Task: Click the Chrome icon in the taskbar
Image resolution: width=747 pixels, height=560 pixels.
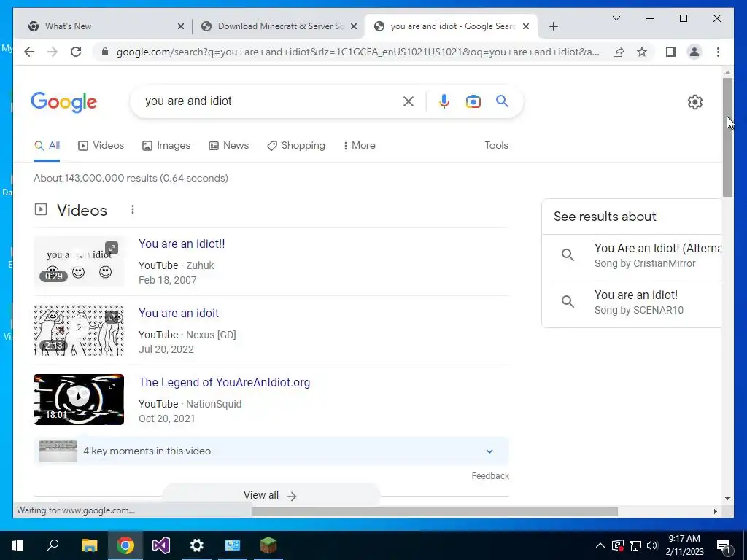Action: [x=125, y=545]
